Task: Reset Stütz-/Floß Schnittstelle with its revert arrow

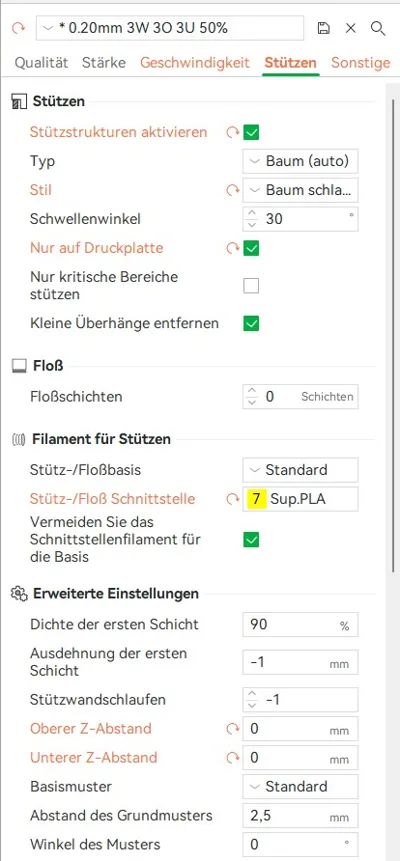Action: (234, 500)
